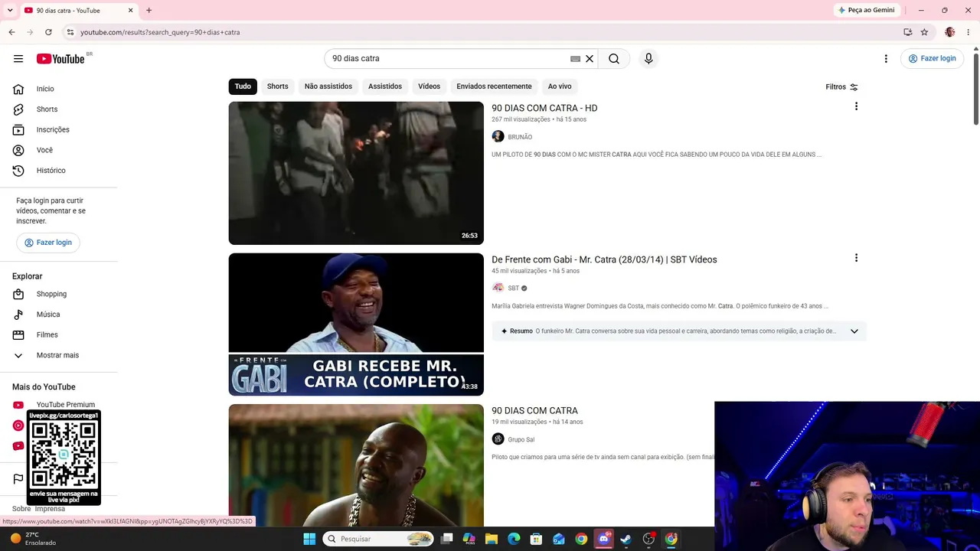Open the Chrome three-dot menu
The image size is (980, 551).
tap(969, 32)
